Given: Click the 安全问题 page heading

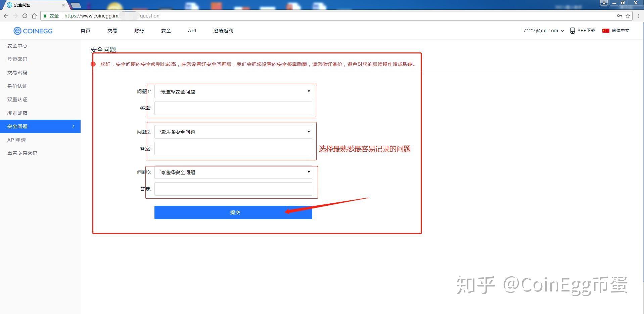Looking at the screenshot, I should [103, 50].
